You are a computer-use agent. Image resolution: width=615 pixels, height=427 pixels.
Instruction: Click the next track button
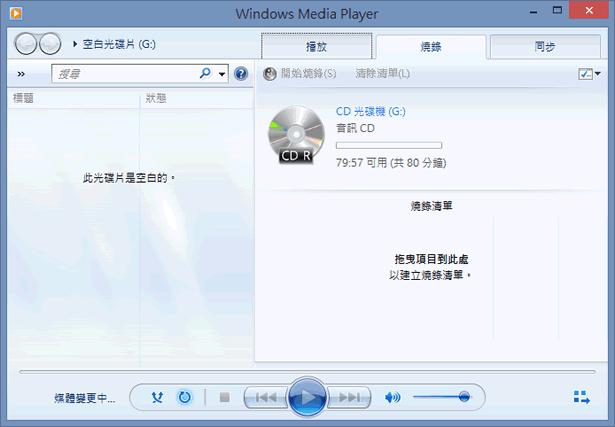tap(349, 398)
